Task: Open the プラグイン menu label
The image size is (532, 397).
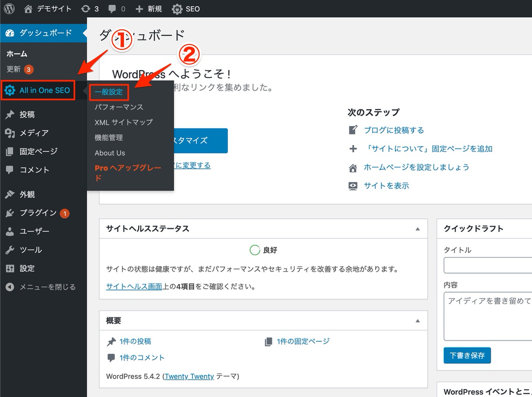Action: coord(38,213)
